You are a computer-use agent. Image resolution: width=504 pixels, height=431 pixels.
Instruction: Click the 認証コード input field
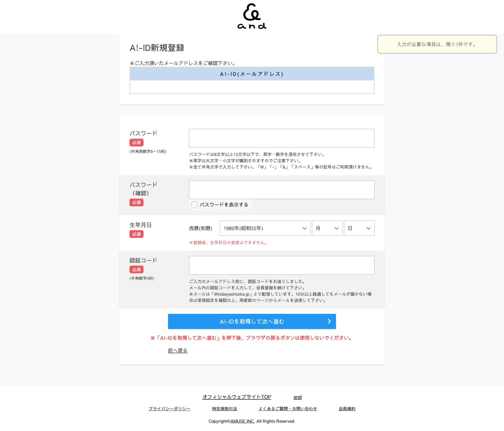pyautogui.click(x=281, y=265)
